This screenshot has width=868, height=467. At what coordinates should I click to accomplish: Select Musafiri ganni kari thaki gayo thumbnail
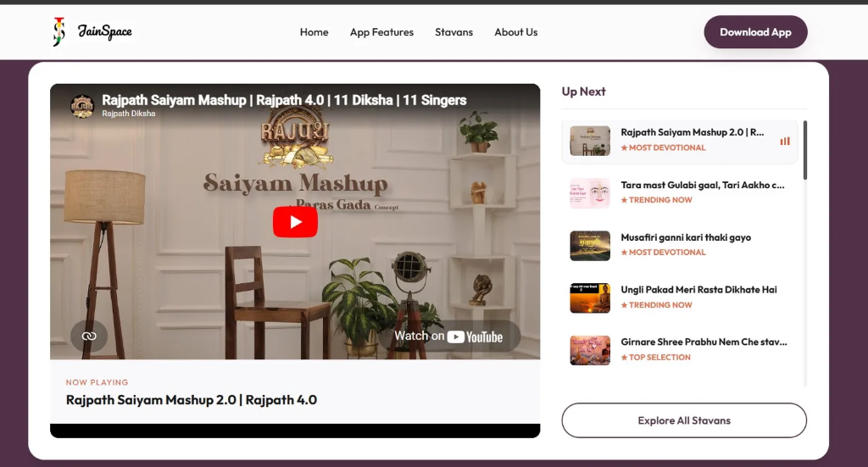click(x=590, y=246)
